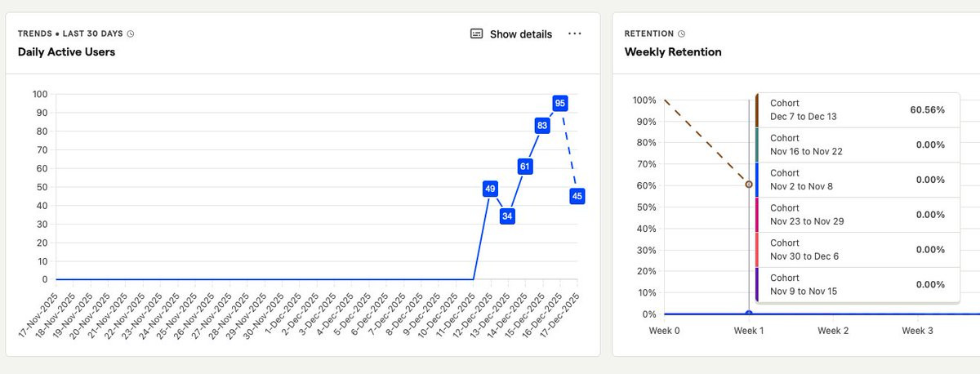Click the data point labeled 49
Viewport: 980px width, 374px height.
(x=490, y=189)
